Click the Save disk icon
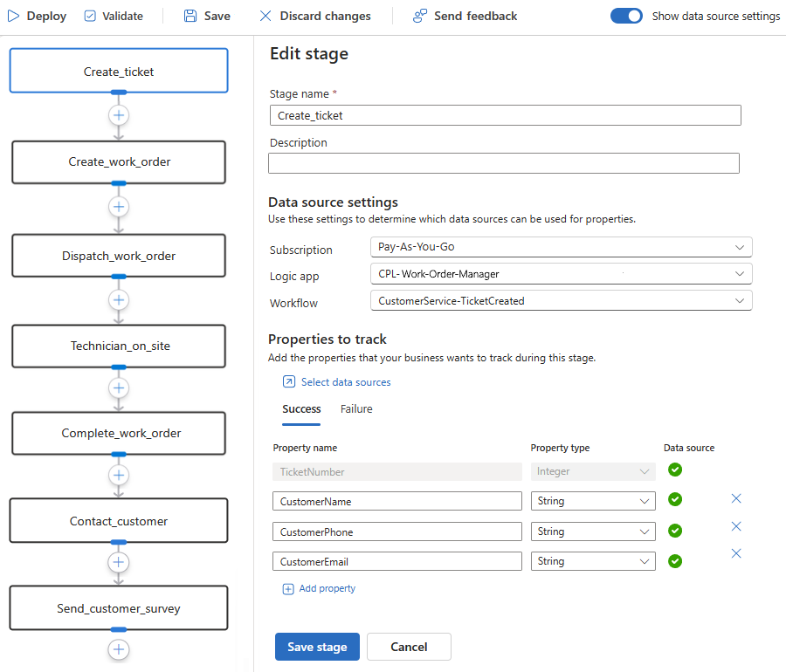Screen dimensions: 786x672 click(x=190, y=16)
